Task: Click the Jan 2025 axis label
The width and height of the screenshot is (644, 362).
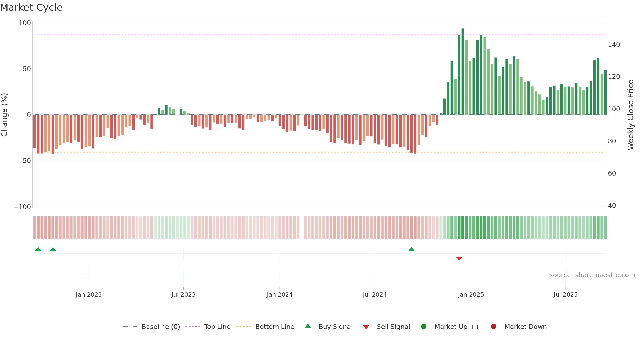Action: (471, 295)
